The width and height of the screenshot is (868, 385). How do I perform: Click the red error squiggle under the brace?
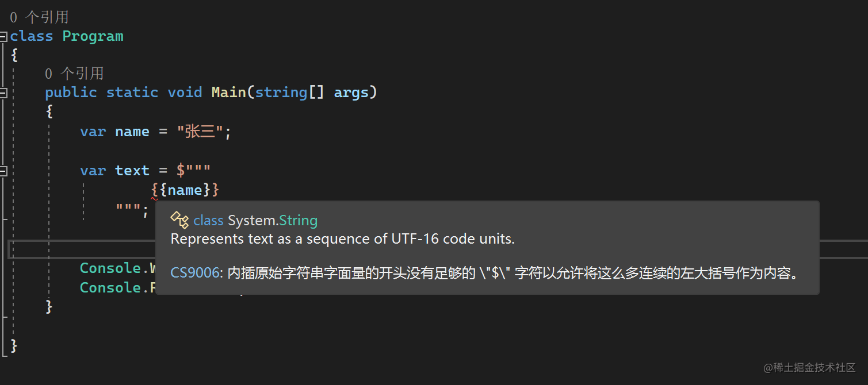[x=154, y=199]
